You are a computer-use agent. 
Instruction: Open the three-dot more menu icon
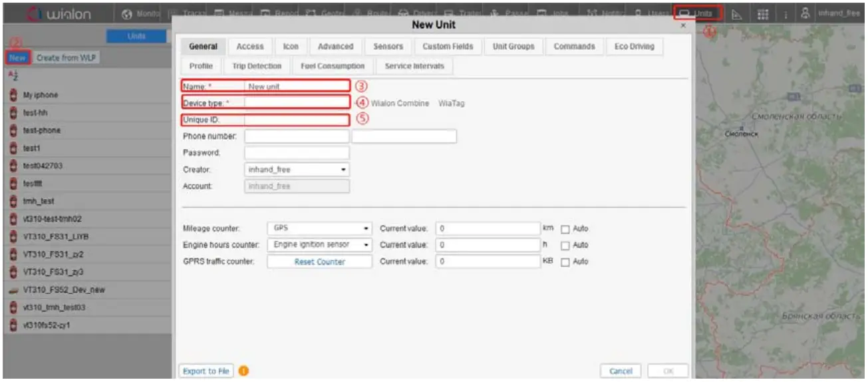coord(785,14)
